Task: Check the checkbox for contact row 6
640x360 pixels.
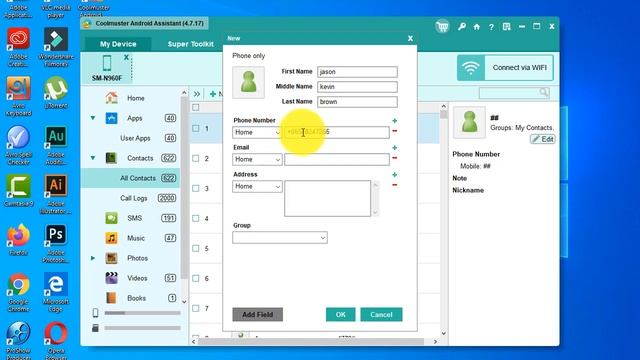Action: coord(196,278)
